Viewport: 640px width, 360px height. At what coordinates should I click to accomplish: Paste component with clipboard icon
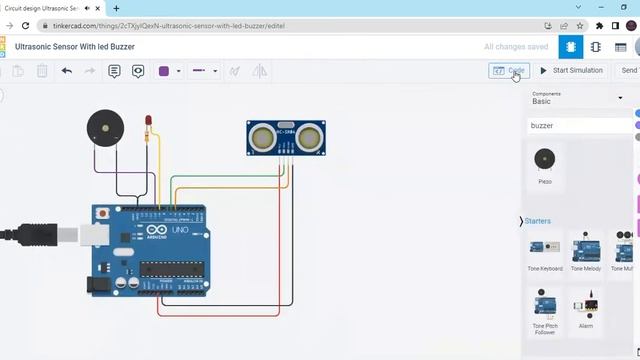click(18, 71)
